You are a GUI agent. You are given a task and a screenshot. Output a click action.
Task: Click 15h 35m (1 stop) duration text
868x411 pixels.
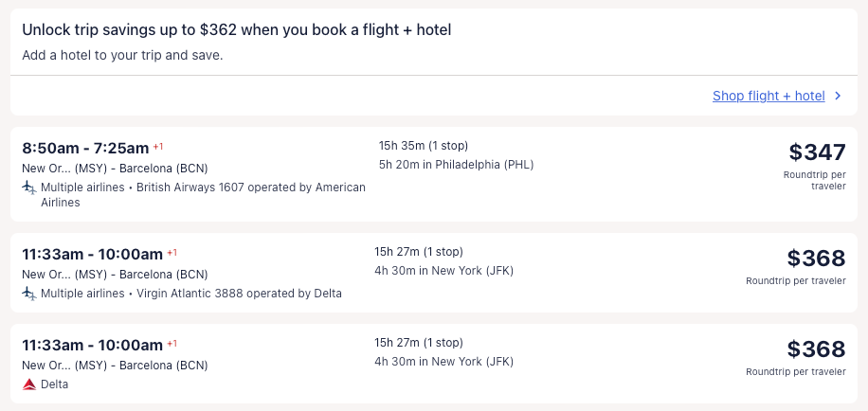(x=423, y=146)
